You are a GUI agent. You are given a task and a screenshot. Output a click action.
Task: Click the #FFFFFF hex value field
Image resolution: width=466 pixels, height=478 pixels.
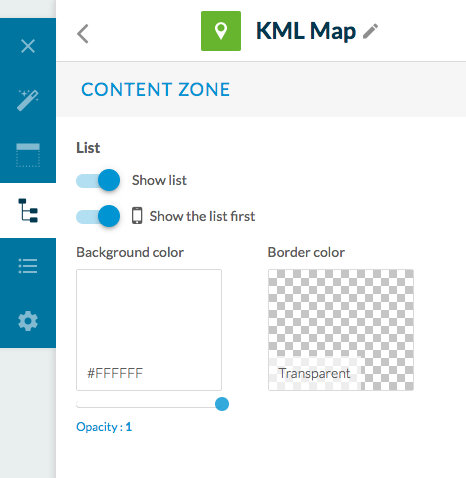pyautogui.click(x=115, y=373)
